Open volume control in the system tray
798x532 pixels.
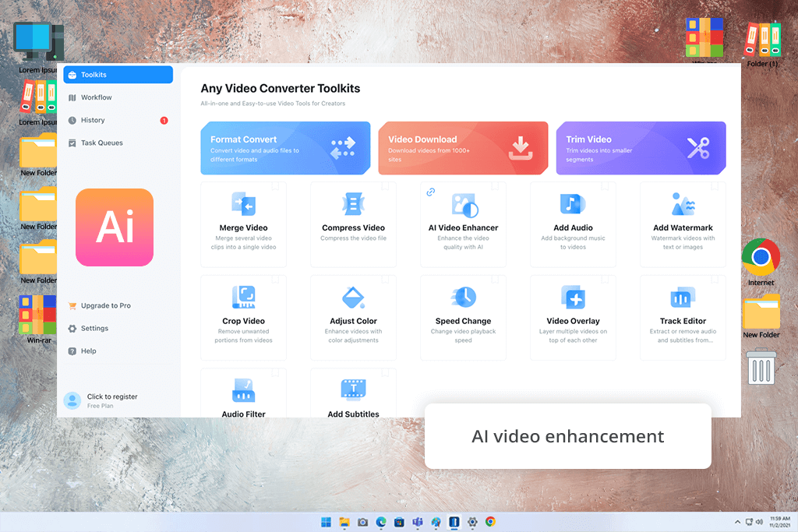pos(759,522)
